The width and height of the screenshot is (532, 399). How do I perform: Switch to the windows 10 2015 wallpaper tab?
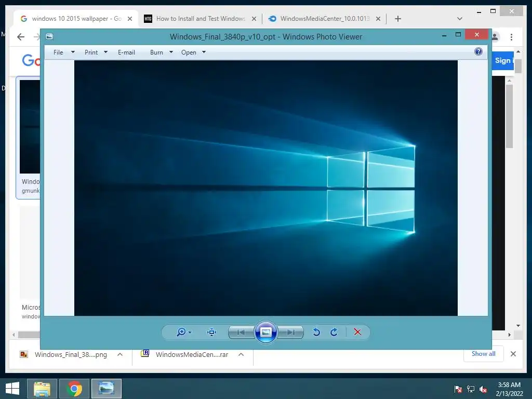click(76, 19)
